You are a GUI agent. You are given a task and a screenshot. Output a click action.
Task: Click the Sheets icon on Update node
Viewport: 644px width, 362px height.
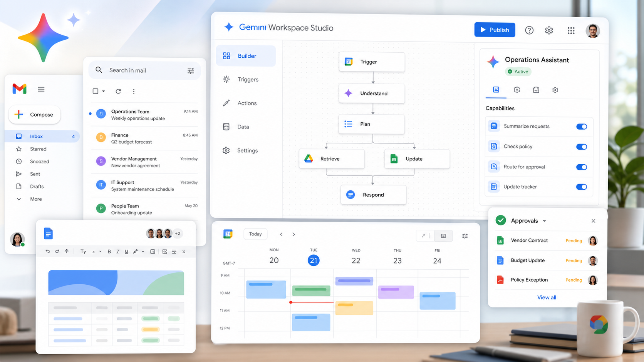point(394,158)
